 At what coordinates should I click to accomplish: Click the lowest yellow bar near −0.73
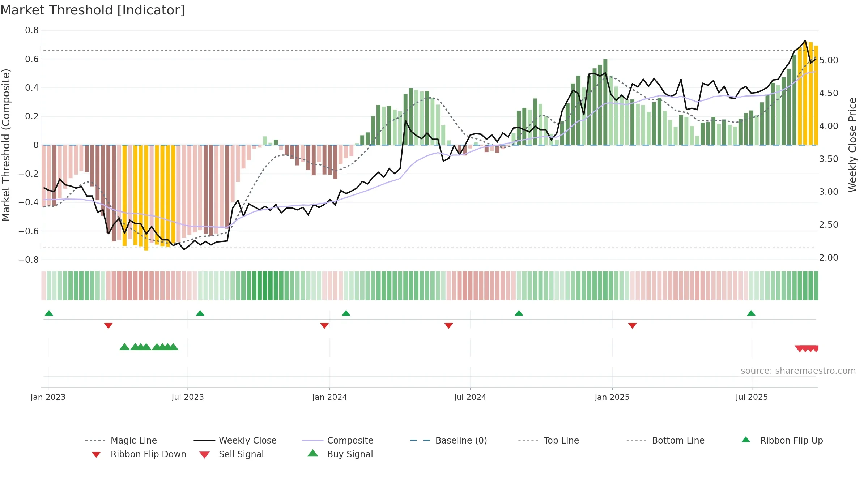pyautogui.click(x=146, y=198)
